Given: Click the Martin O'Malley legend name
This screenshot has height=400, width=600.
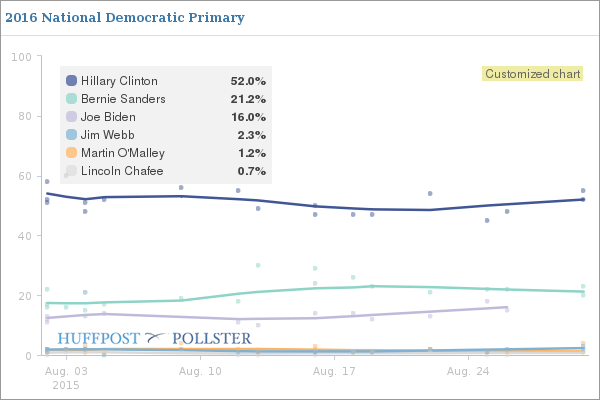Looking at the screenshot, I should (x=122, y=153).
